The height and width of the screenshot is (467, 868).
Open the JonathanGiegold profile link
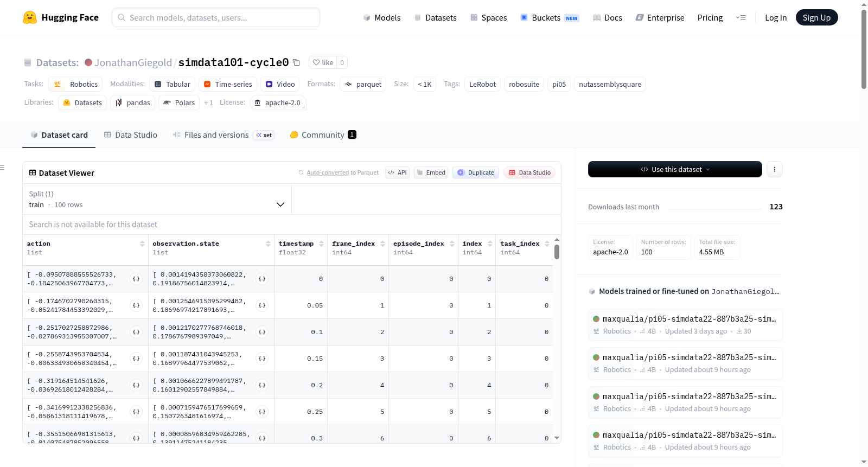pyautogui.click(x=133, y=62)
